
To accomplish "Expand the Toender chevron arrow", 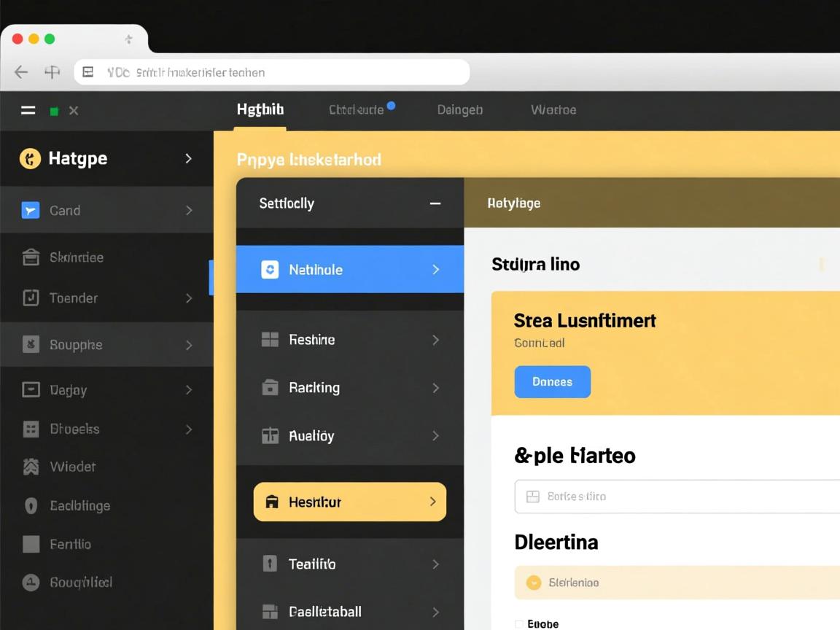I will [x=189, y=298].
